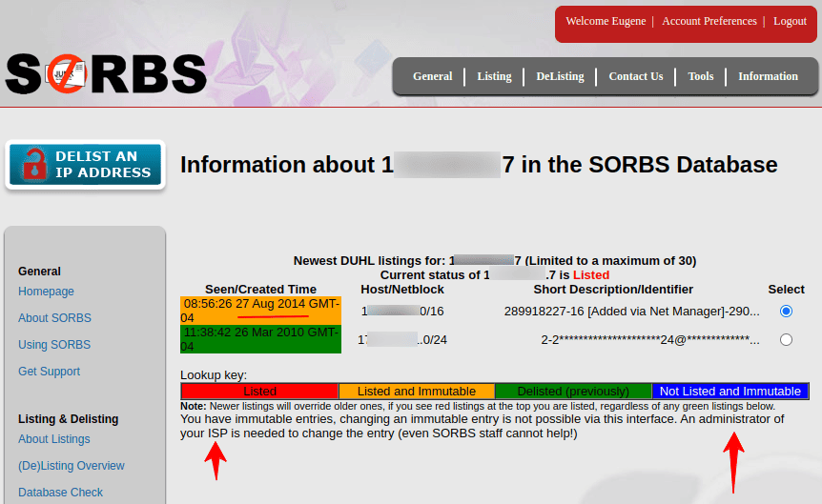Screen dimensions: 822x504
Task: Click the masked 2-2***24@*** identifier description
Action: (650, 339)
